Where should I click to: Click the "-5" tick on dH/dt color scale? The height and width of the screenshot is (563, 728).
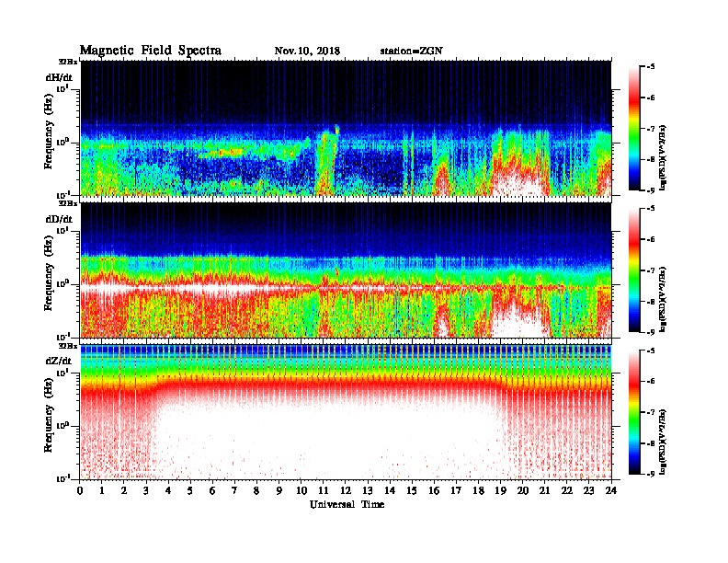[651, 67]
